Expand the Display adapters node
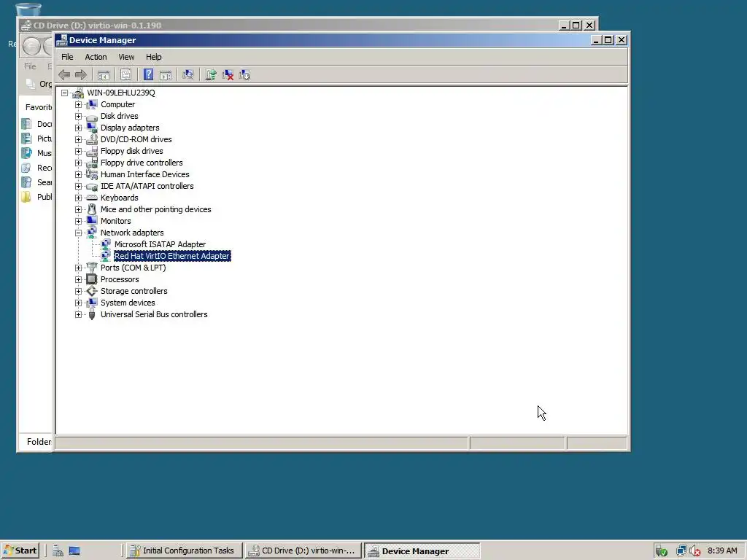 [x=79, y=128]
